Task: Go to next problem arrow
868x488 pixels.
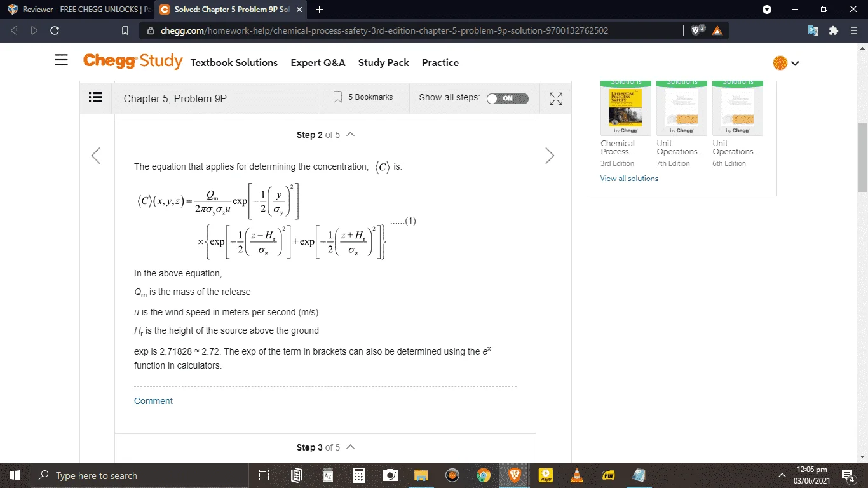Action: point(550,156)
